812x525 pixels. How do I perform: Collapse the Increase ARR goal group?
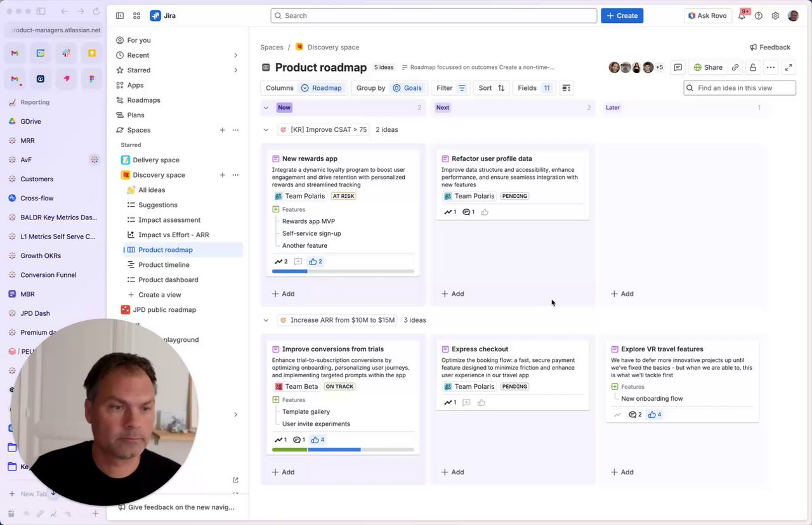[266, 320]
